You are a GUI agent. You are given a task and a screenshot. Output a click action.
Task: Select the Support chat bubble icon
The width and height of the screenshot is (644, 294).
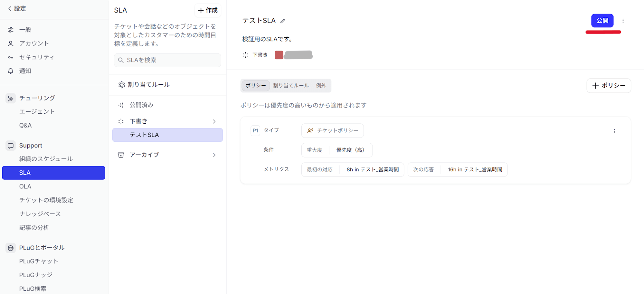pyautogui.click(x=11, y=145)
